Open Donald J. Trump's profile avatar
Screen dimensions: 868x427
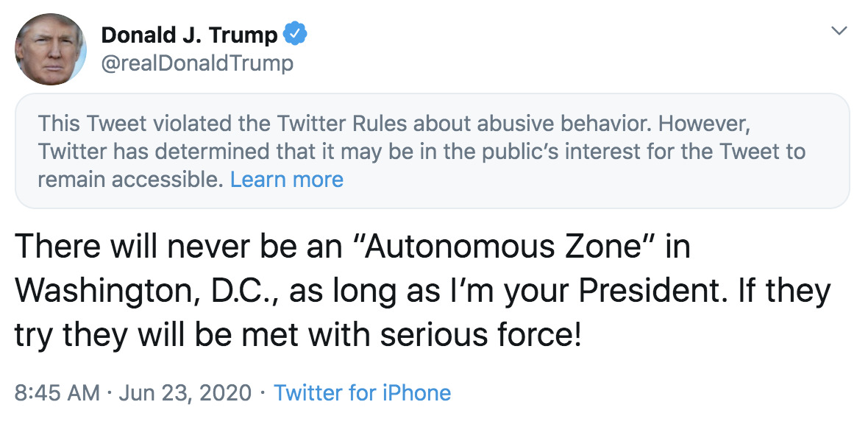[x=51, y=49]
